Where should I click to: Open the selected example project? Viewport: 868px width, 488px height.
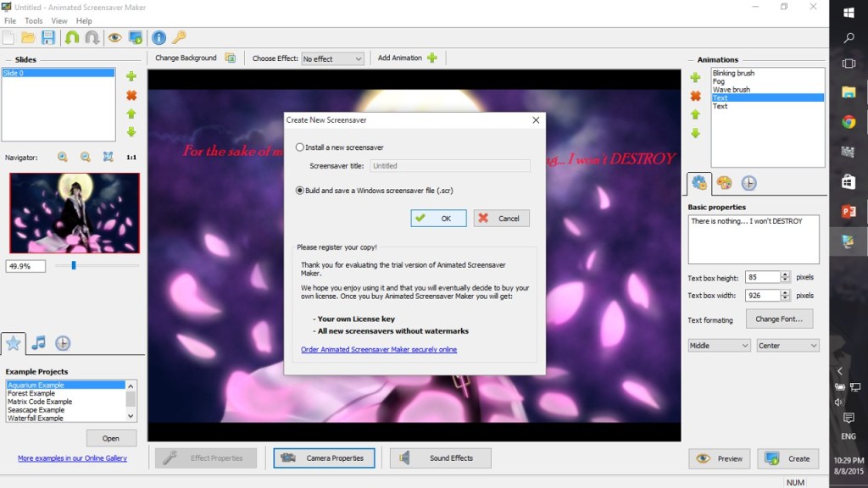pos(111,438)
